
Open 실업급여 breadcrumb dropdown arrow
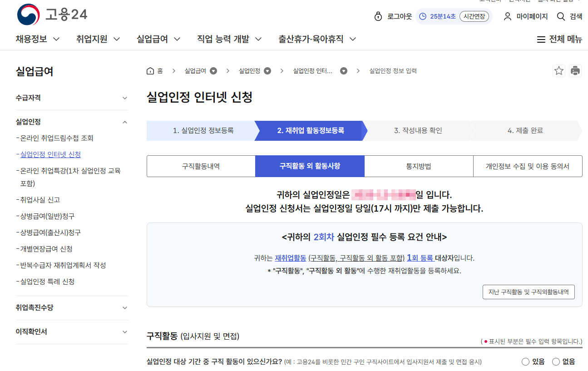(213, 71)
